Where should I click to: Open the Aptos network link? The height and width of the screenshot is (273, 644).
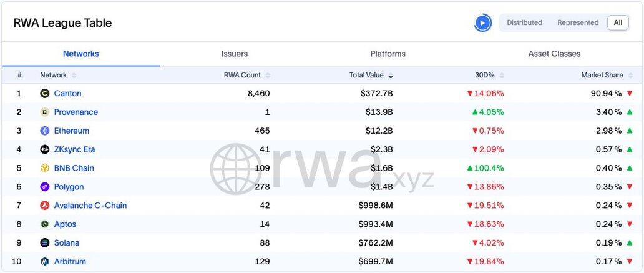pyautogui.click(x=65, y=224)
